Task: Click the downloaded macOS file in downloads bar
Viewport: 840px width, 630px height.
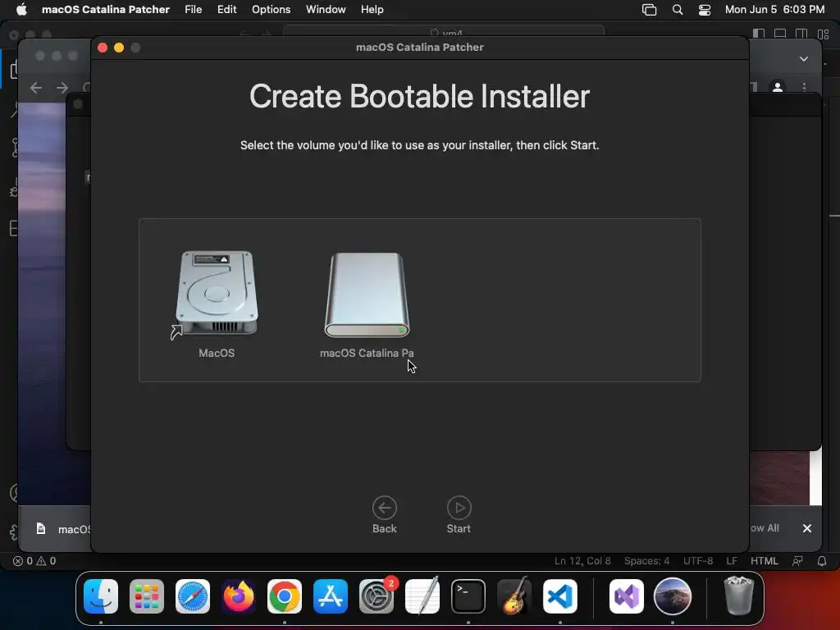Action: click(x=63, y=529)
